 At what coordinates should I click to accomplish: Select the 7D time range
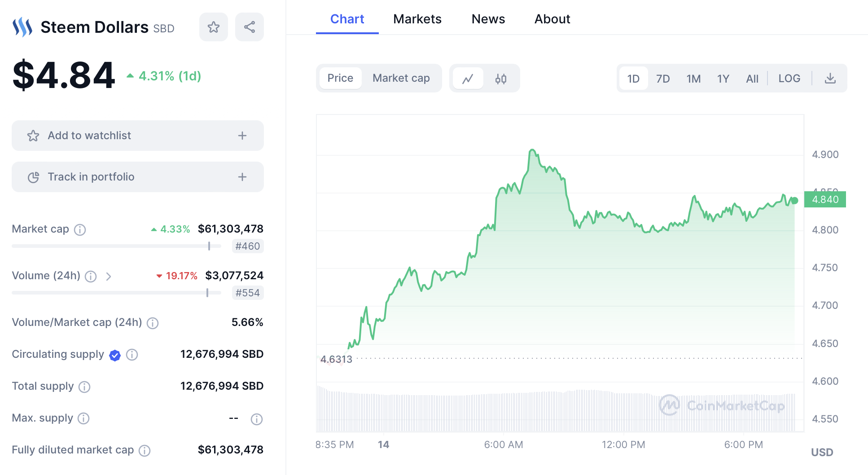[x=663, y=79]
